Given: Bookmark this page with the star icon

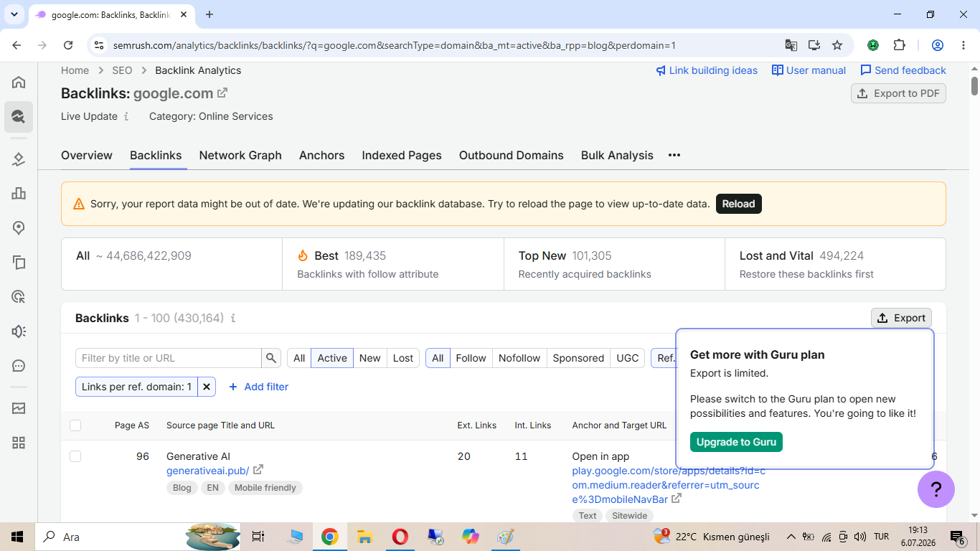Looking at the screenshot, I should click(837, 45).
